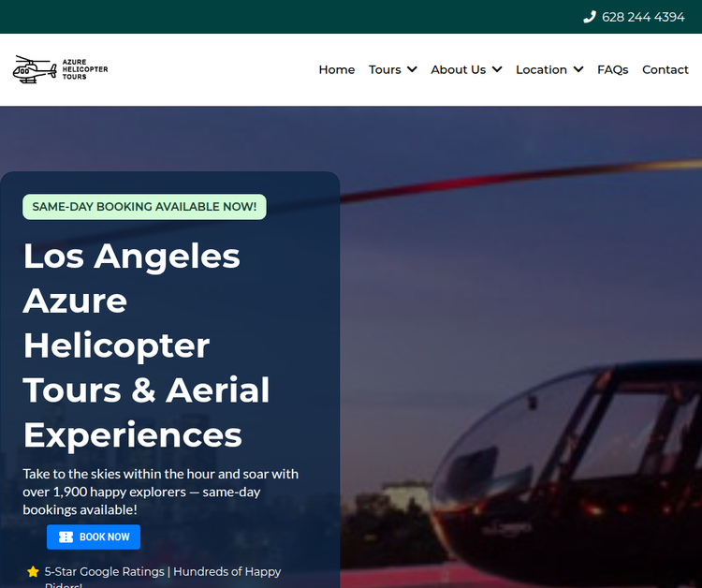The height and width of the screenshot is (588, 702).
Task: Click the phone handset icon
Action: (590, 17)
